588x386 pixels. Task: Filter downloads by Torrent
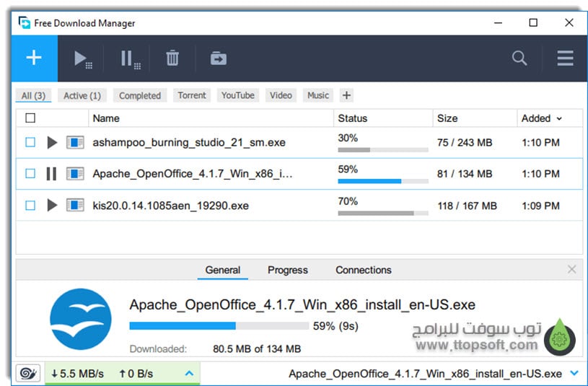tap(192, 95)
